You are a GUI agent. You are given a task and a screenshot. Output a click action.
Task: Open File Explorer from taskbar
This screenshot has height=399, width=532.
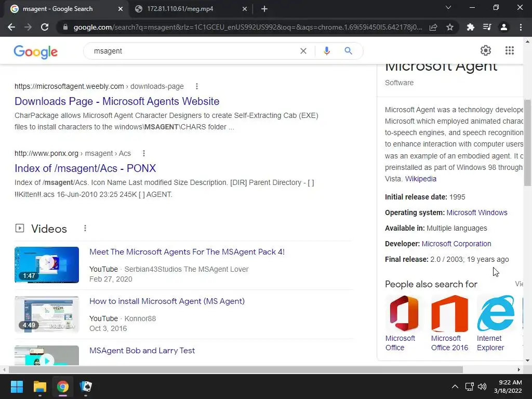(x=39, y=387)
